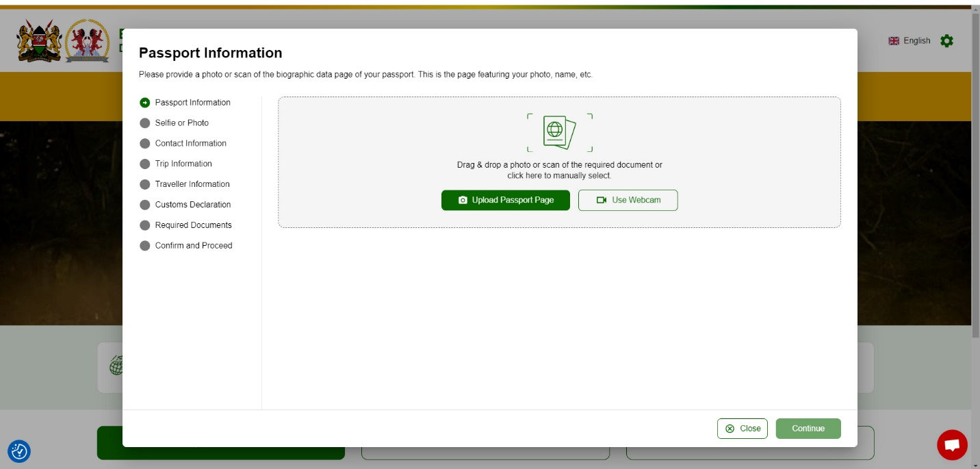Click the blue accessibility icon
The height and width of the screenshot is (469, 980).
pyautogui.click(x=19, y=451)
